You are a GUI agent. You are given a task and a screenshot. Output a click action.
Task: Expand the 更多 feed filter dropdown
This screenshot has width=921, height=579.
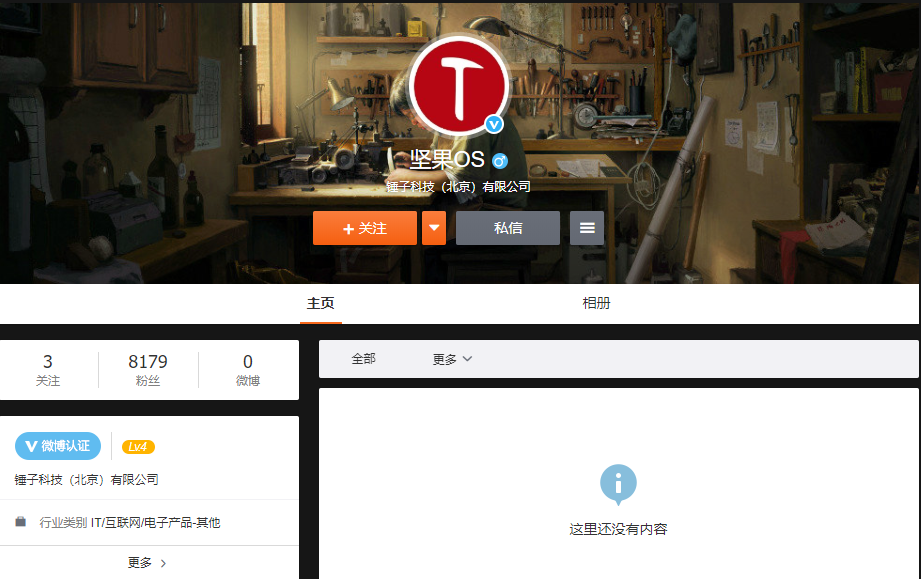coord(452,359)
